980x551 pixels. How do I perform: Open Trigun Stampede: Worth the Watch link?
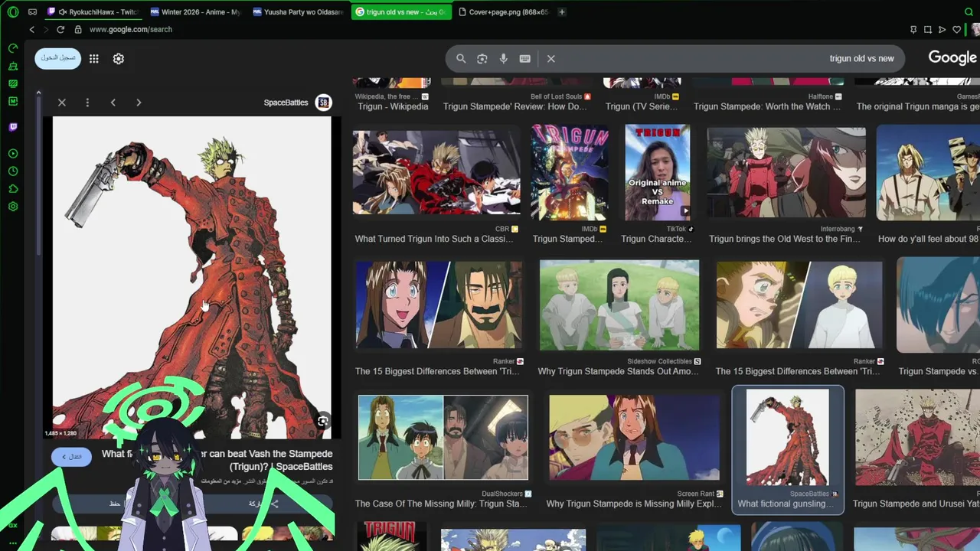click(766, 107)
